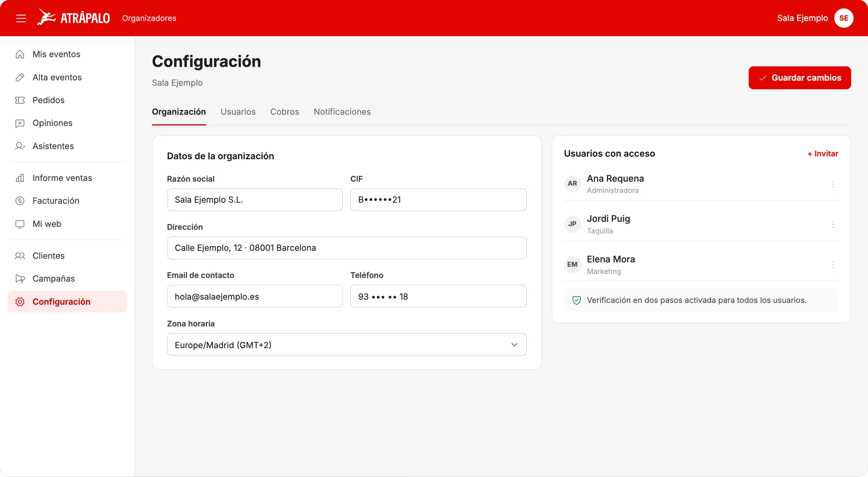The height and width of the screenshot is (477, 868).
Task: Open options menu for Elena Mora
Action: coord(833,265)
